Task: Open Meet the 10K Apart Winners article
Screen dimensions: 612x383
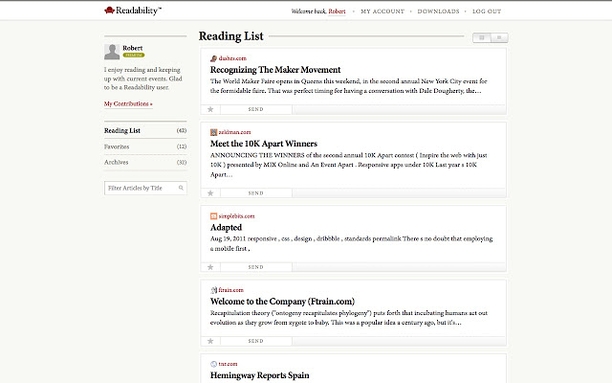Action: (263, 144)
